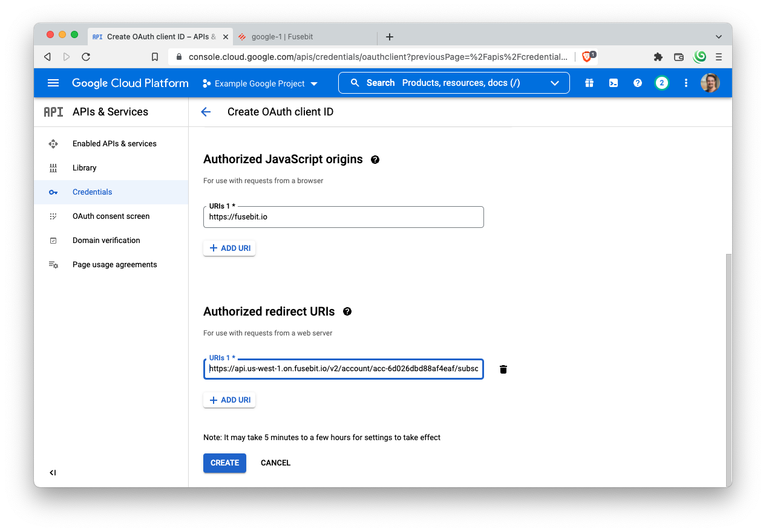The image size is (766, 532).
Task: Select Credentials in the sidebar
Action: click(x=111, y=192)
